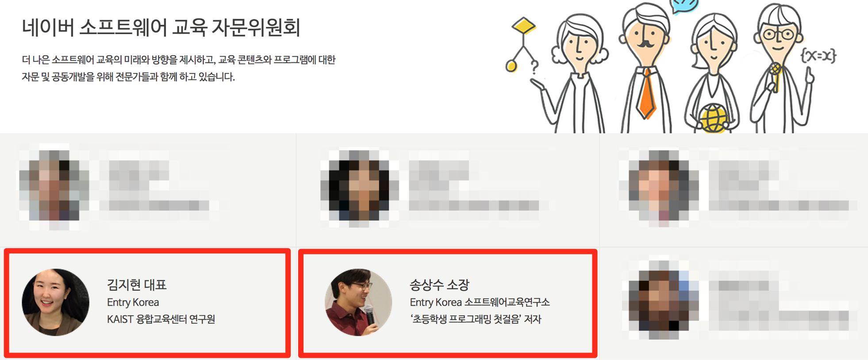Click the 송상수 소장 profile photo

tap(359, 303)
